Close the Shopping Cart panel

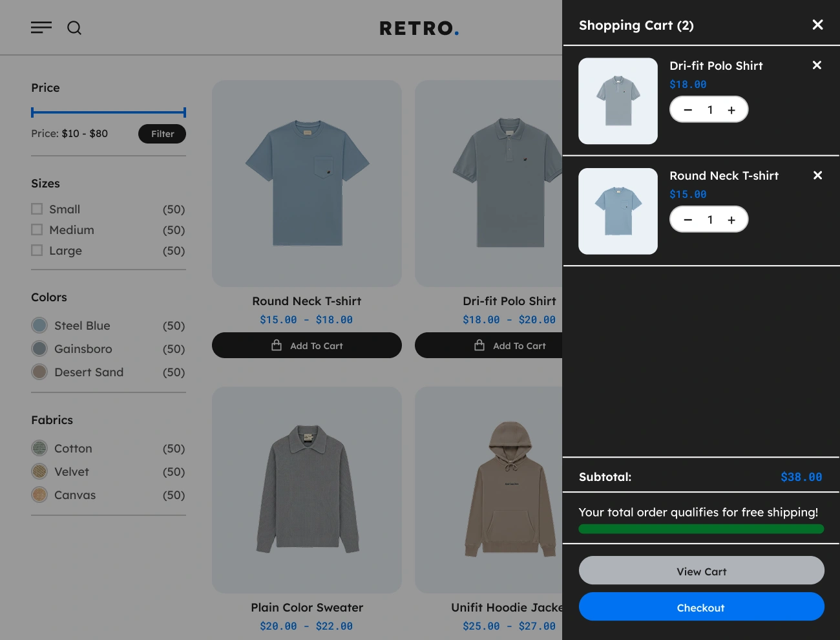click(x=817, y=25)
